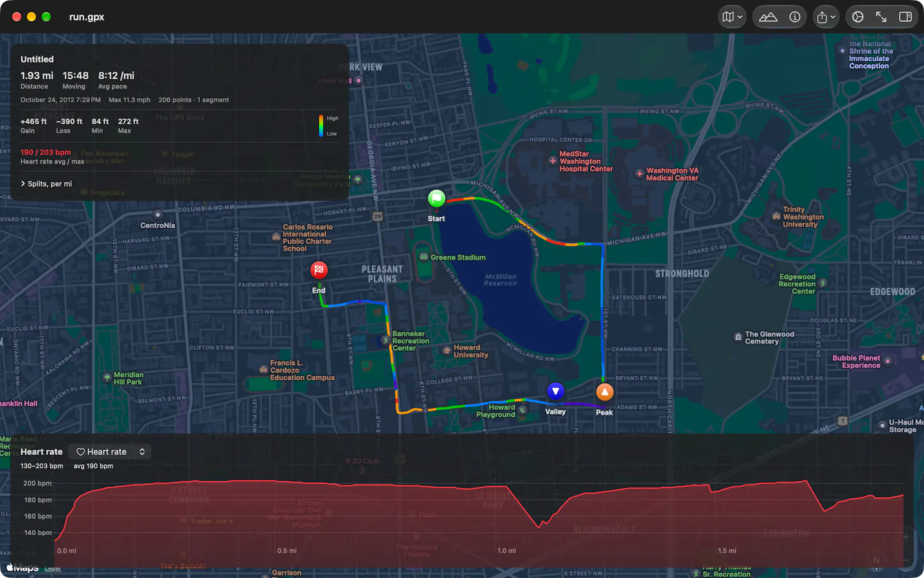
Task: Open the map style dropdown
Action: click(732, 17)
